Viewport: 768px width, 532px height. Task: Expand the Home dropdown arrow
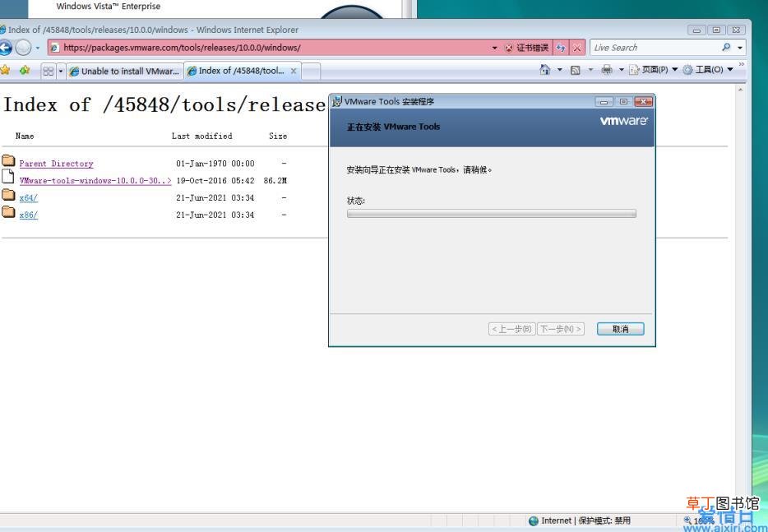click(x=560, y=70)
